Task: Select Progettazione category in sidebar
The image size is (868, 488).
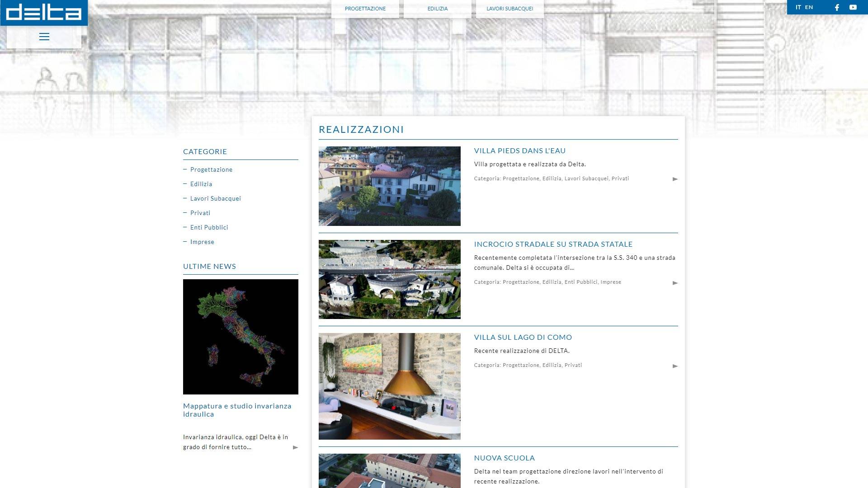Action: (211, 169)
